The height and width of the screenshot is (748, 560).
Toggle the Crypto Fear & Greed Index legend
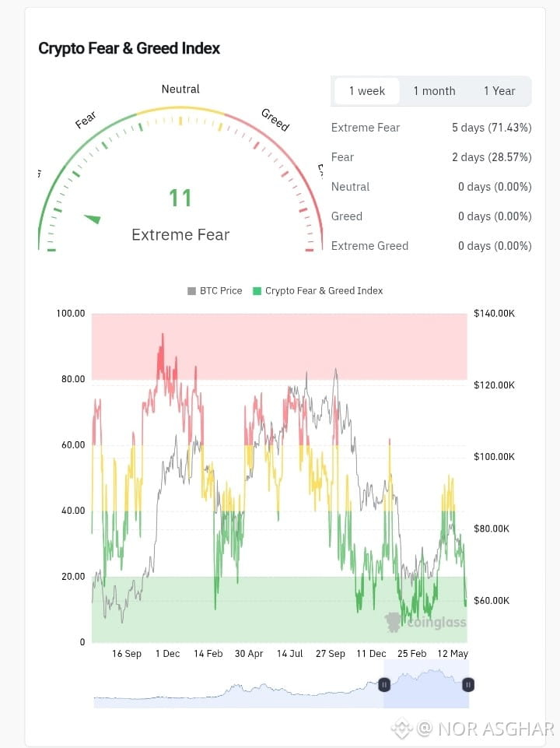318,291
